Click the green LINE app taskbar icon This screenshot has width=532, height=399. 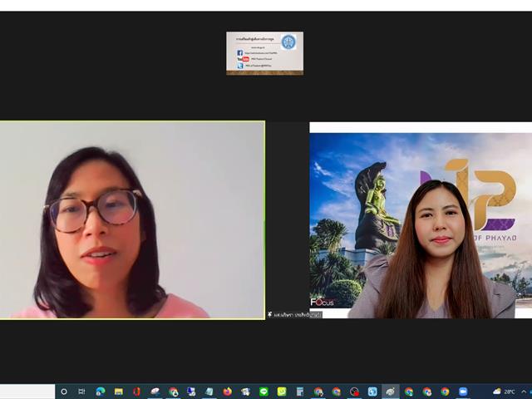[x=264, y=392]
